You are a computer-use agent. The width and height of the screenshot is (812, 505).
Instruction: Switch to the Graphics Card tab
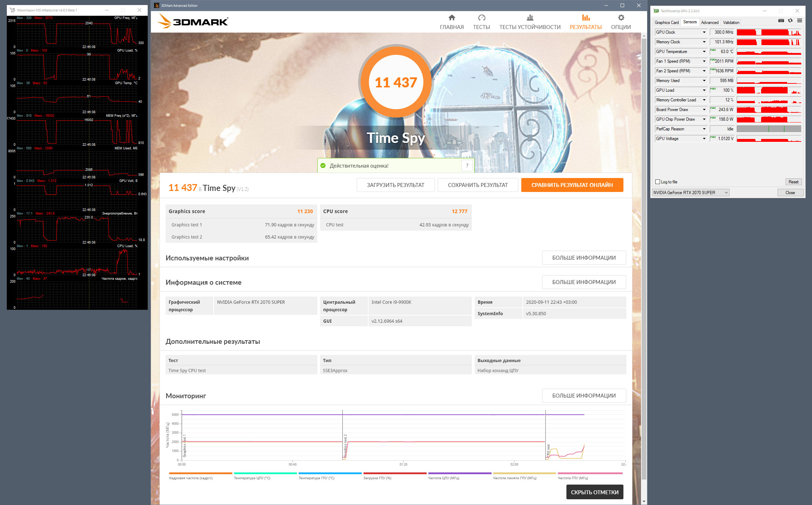pos(666,23)
